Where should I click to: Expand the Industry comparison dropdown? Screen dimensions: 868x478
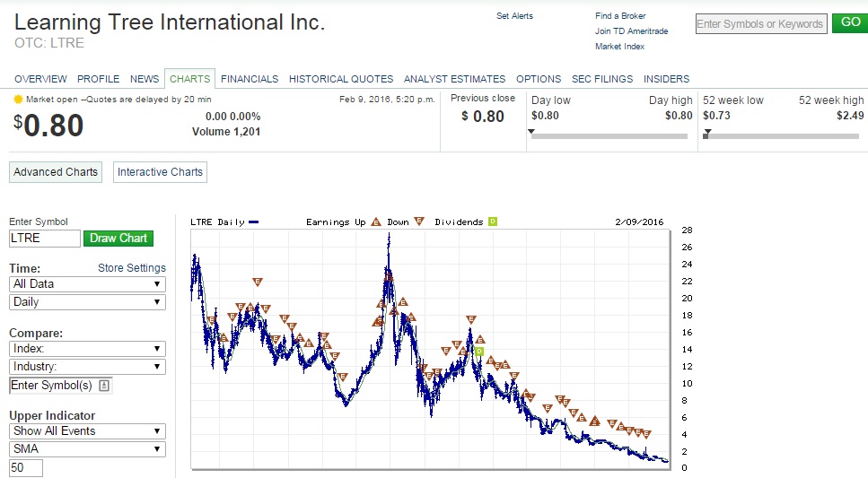[x=87, y=367]
